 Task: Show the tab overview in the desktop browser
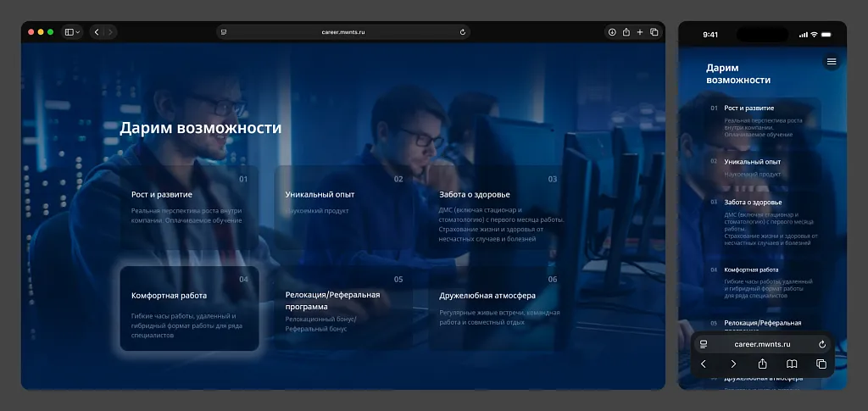654,32
